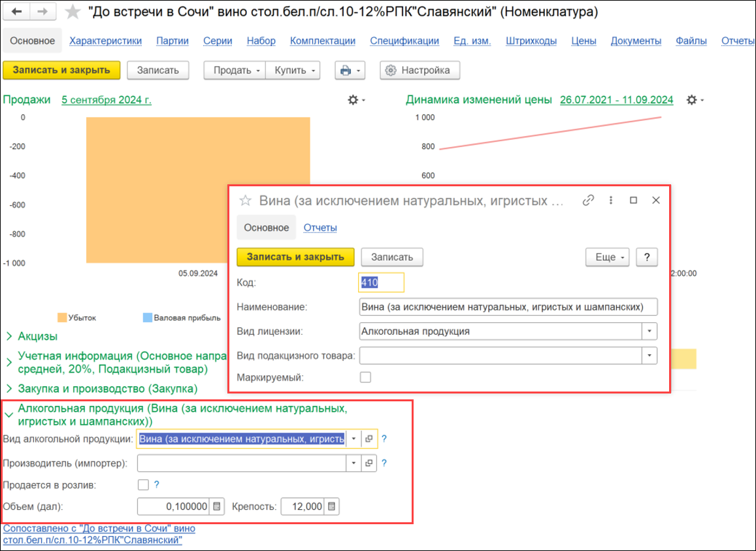
Task: Show help for 'Вид алкогольной продукции'
Action: [384, 439]
